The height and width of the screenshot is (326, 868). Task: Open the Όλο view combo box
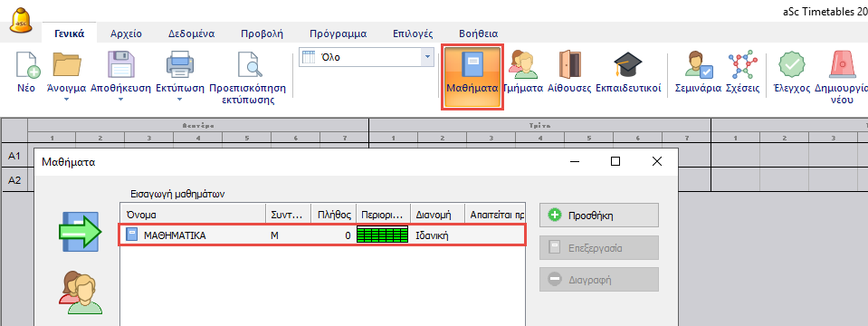(x=366, y=57)
